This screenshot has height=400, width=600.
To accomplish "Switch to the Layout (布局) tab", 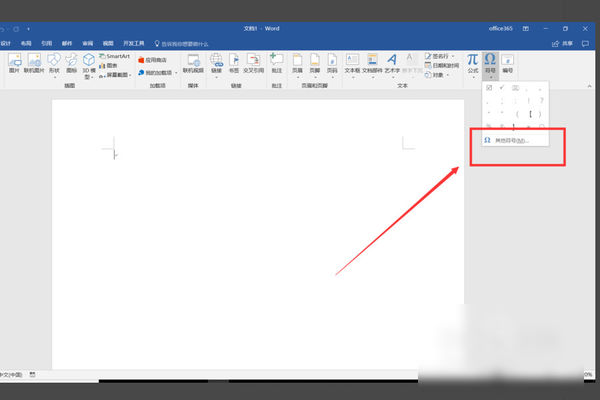I will 26,43.
